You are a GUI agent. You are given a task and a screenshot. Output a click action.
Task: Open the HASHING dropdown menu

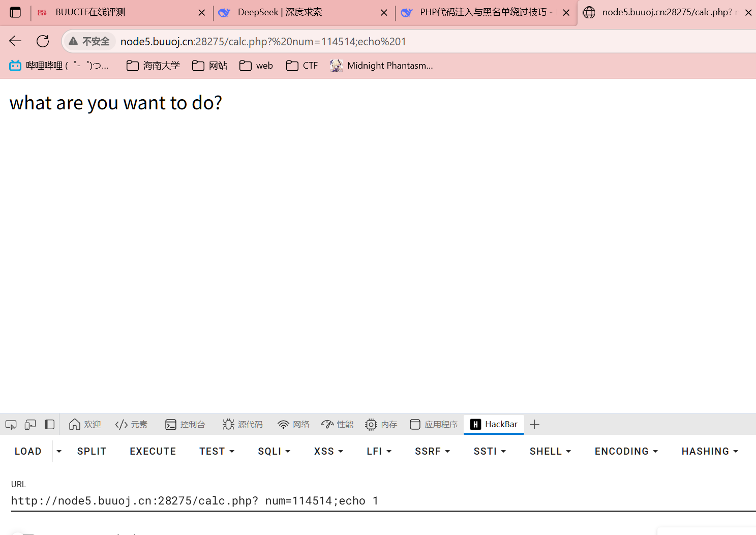710,452
